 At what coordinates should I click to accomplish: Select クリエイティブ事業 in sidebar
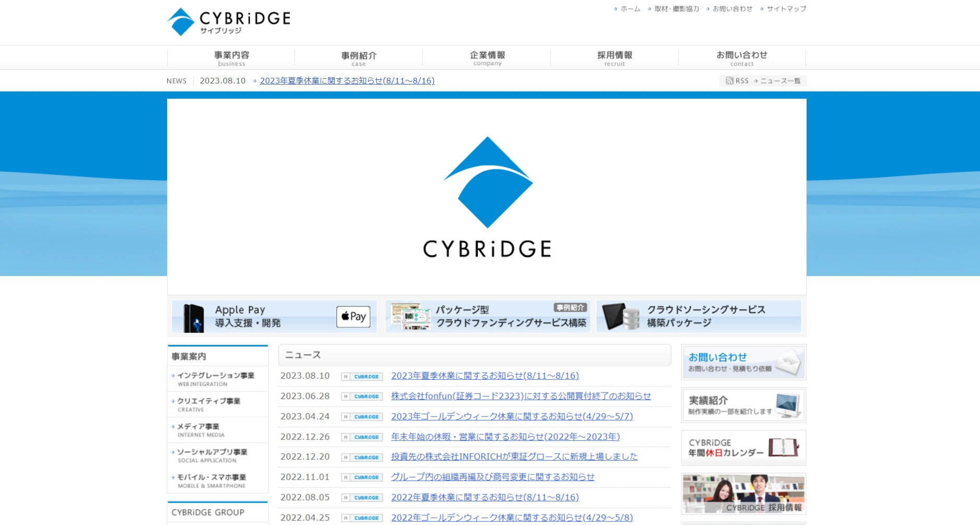[x=218, y=405]
